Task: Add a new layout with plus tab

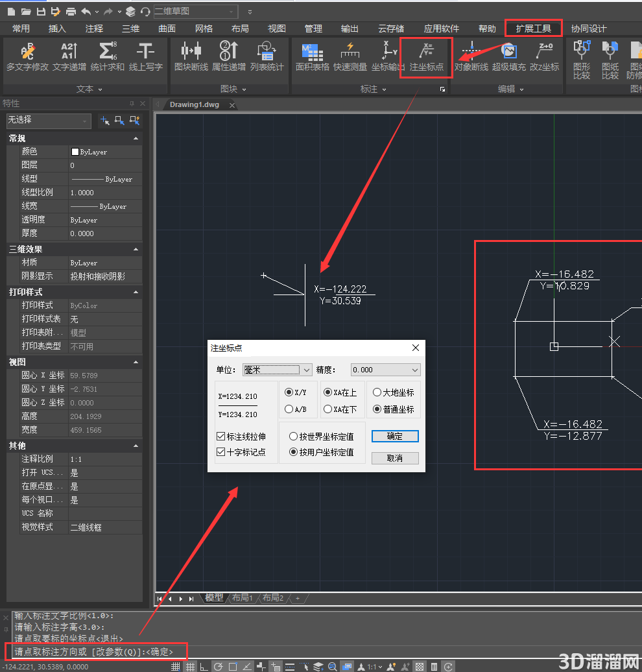Action: [298, 598]
